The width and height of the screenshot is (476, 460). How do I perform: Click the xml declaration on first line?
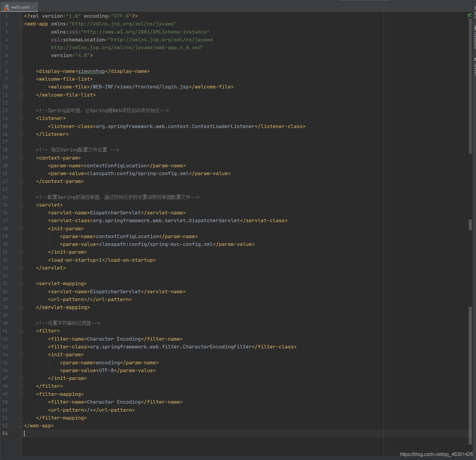(81, 16)
